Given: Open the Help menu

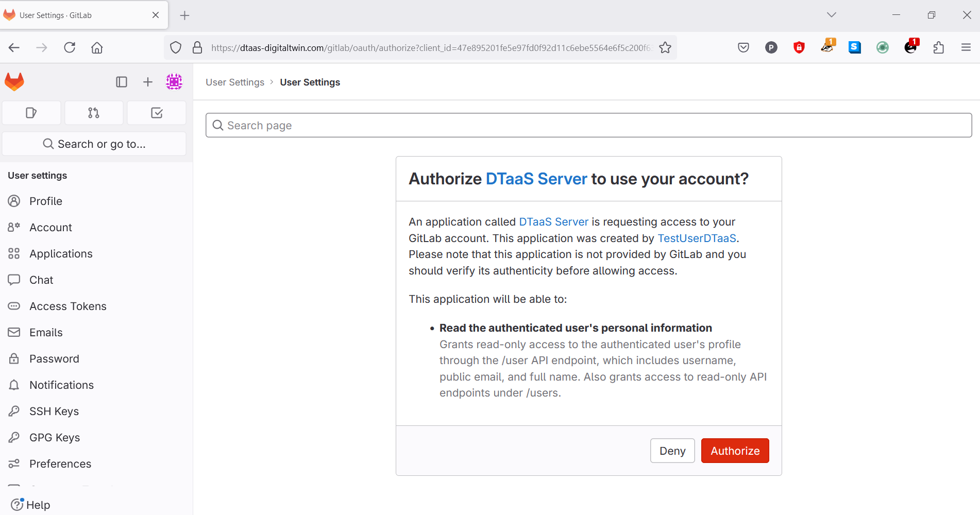Looking at the screenshot, I should 30,505.
